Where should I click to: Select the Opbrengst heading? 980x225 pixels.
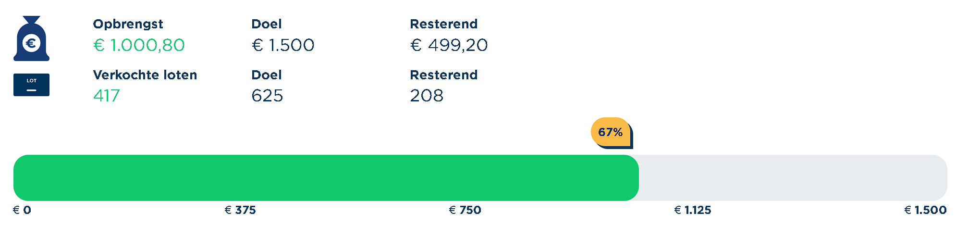point(128,24)
